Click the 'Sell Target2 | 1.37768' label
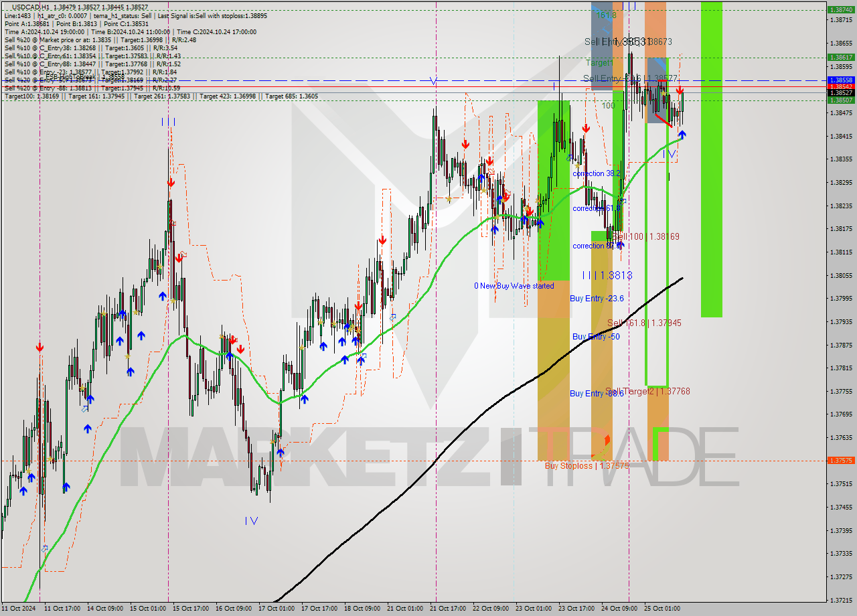Image resolution: width=857 pixels, height=616 pixels. [647, 391]
